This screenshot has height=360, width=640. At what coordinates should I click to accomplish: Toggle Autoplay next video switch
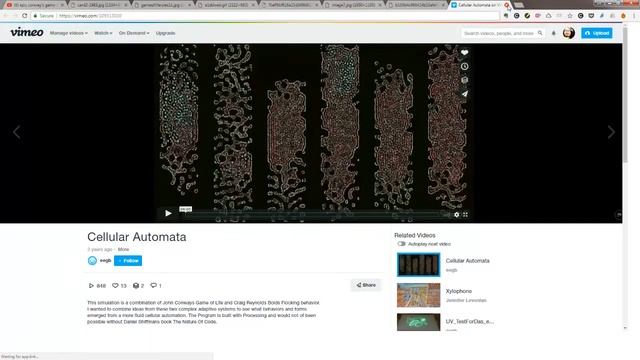tap(401, 244)
